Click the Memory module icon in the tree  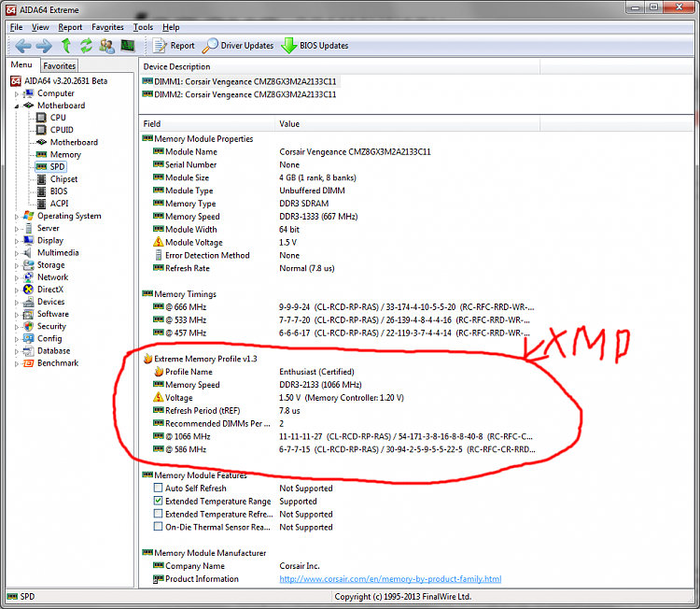[x=41, y=155]
